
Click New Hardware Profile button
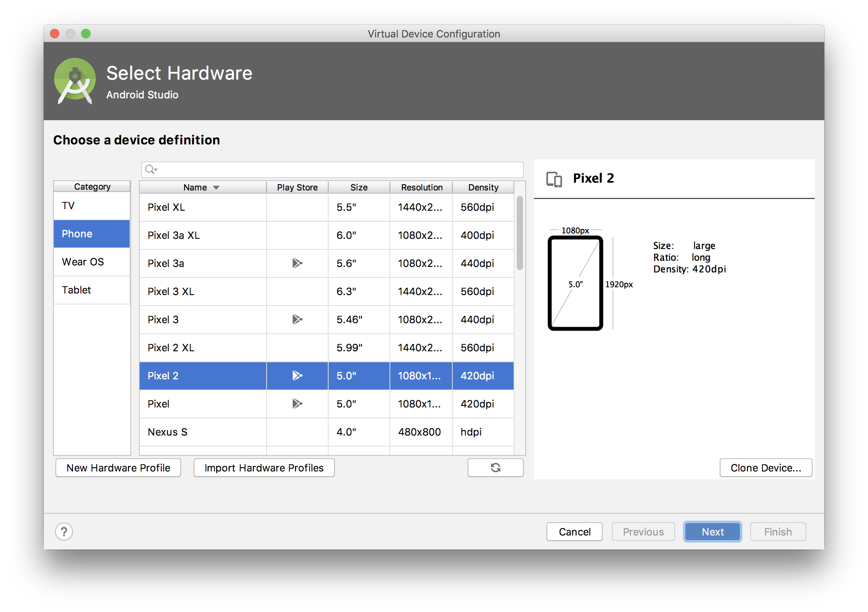click(118, 468)
